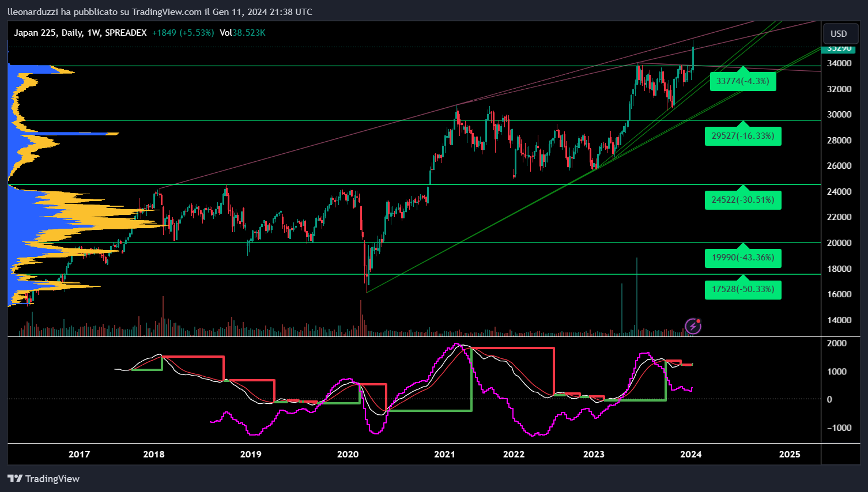Click the Vol 38.523K volume readout
Image resolution: width=868 pixels, height=492 pixels.
[242, 33]
